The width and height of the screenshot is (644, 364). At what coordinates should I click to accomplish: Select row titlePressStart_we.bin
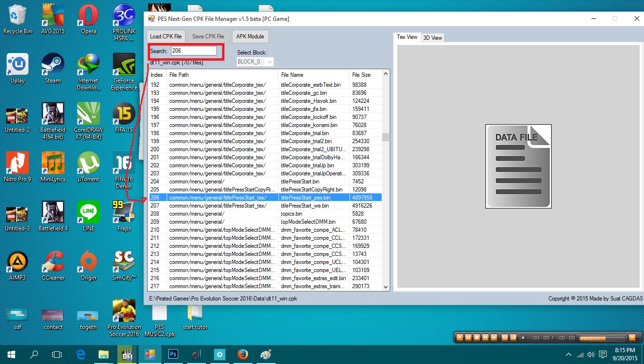(265, 206)
